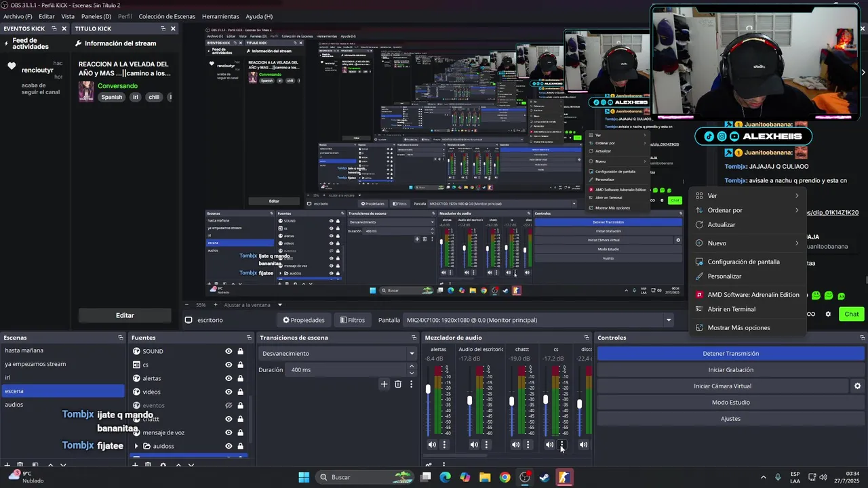Open chattt channel three-dot options menu
This screenshot has height=488, width=868.
click(x=528, y=445)
